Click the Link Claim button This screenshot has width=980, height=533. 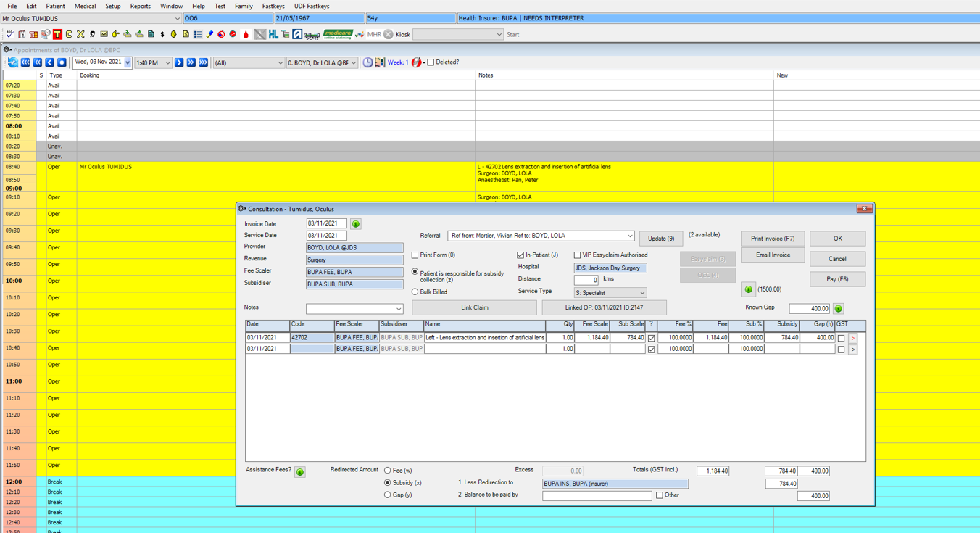point(475,307)
